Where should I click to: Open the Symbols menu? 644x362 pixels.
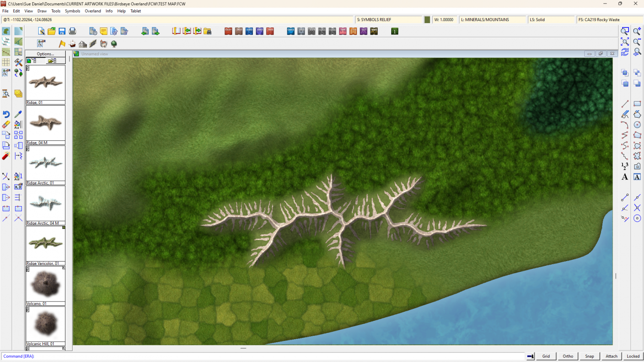click(x=73, y=11)
